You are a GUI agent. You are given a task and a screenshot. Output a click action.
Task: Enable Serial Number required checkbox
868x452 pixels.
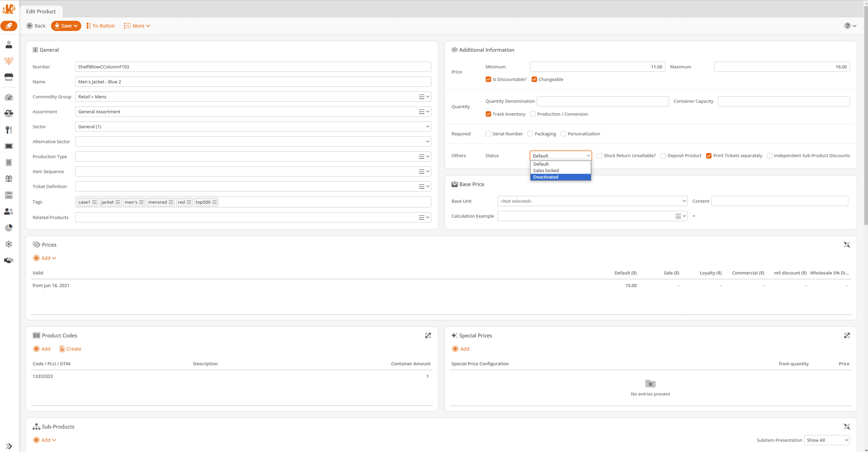(488, 134)
